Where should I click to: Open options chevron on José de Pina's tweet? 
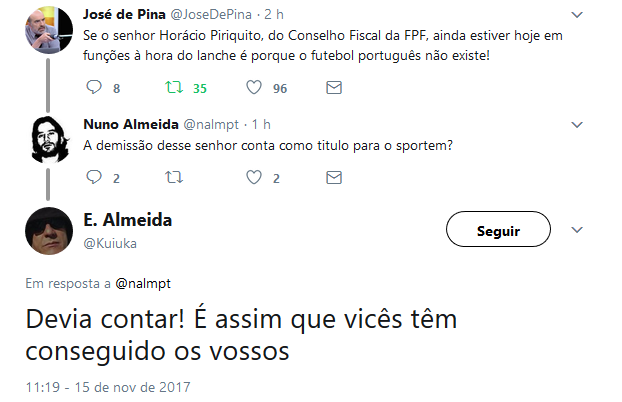(x=576, y=16)
